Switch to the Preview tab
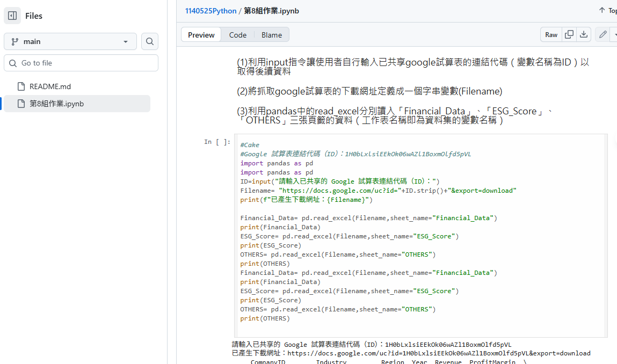617x364 pixels. 201,35
